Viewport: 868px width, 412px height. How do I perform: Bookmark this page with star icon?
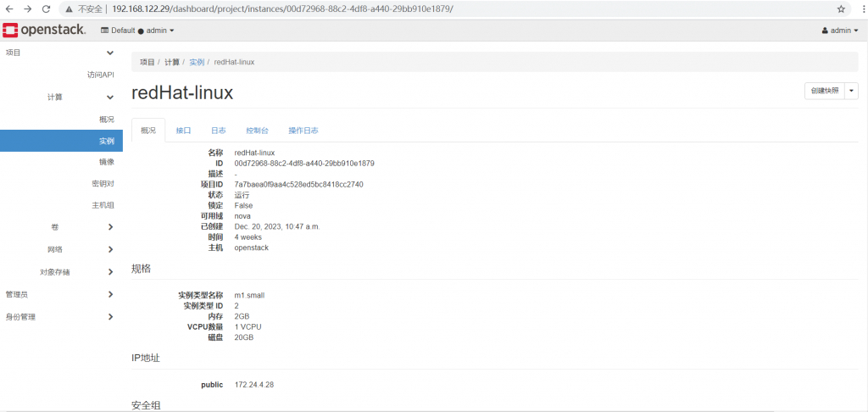[x=841, y=8]
